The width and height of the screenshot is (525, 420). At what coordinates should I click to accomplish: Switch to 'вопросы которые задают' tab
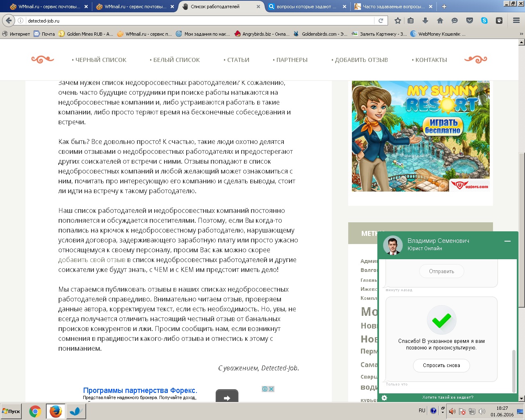tap(306, 7)
